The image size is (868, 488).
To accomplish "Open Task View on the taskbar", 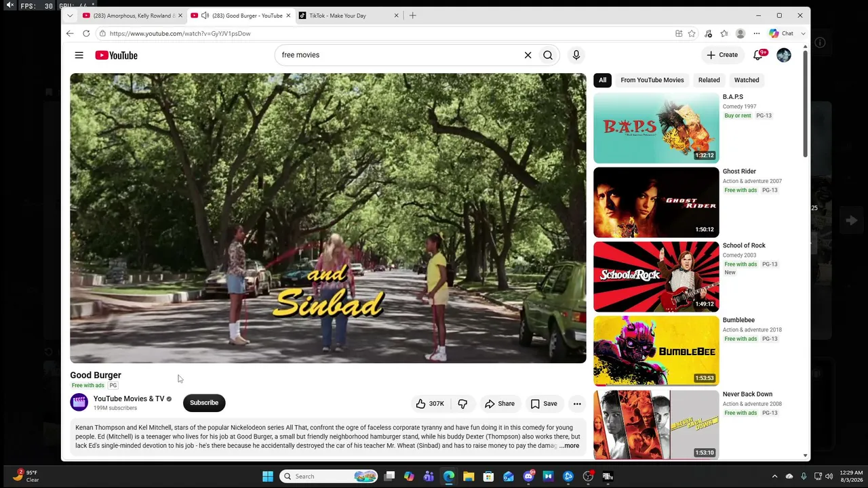I will point(389,476).
